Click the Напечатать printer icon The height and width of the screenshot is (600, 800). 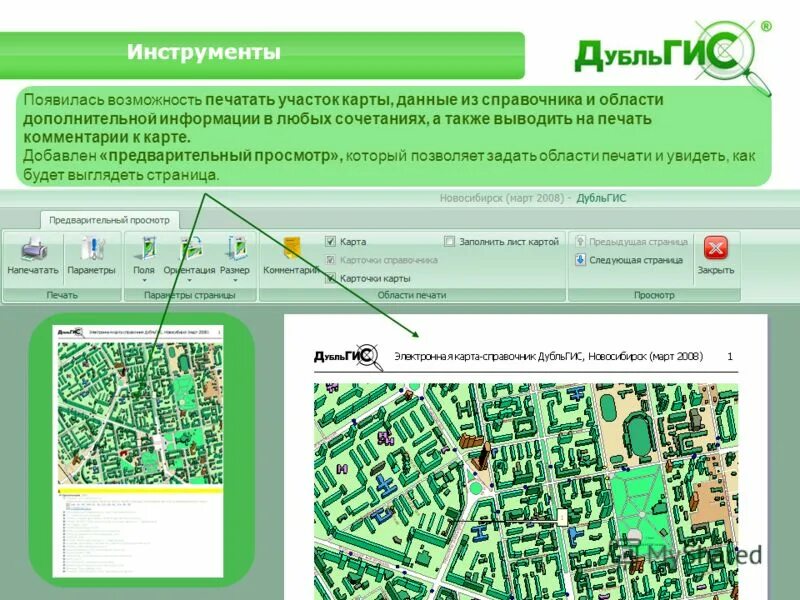tap(34, 249)
